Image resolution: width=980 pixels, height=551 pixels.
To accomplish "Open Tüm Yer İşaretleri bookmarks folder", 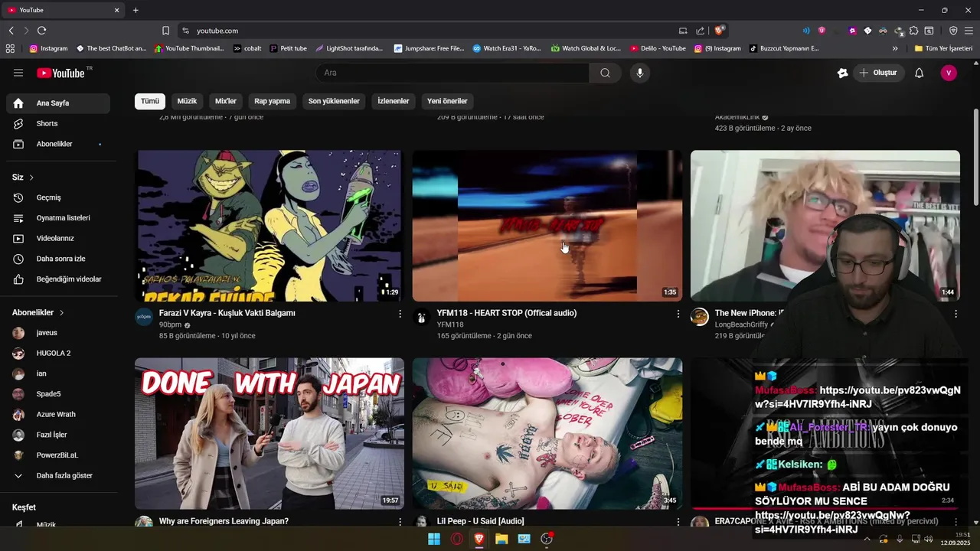I will [x=943, y=48].
